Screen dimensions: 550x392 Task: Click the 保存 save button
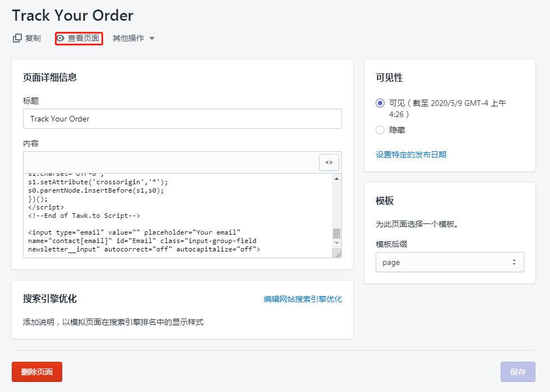[517, 372]
